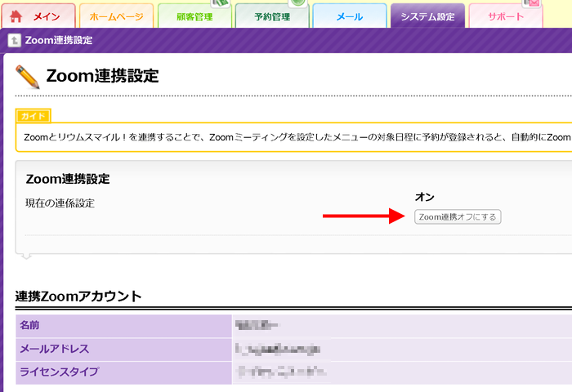Click the badge icon above 予約管理 tab
This screenshot has width=572, height=392.
pos(297,3)
